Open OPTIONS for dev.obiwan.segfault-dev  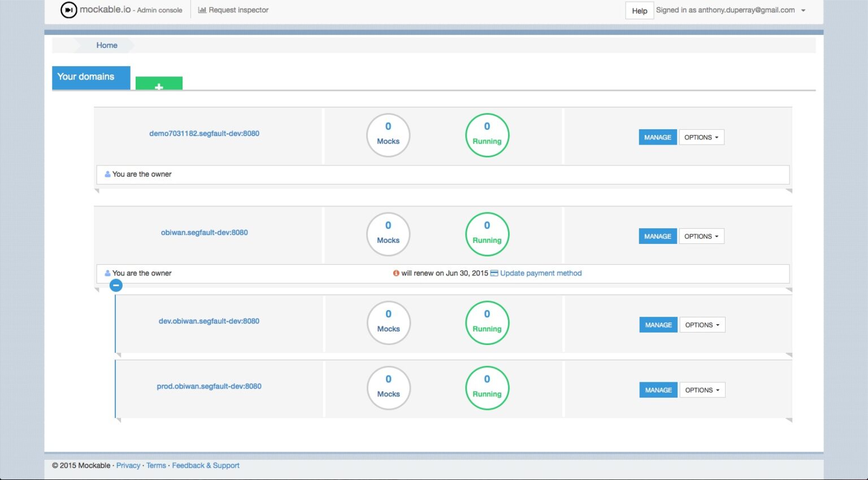(702, 325)
